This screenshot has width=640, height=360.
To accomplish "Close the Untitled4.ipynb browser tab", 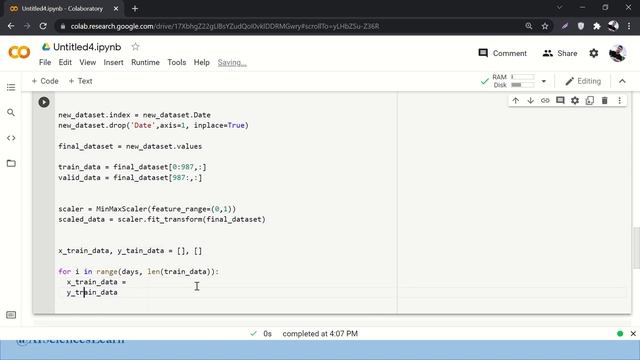I will (116, 9).
